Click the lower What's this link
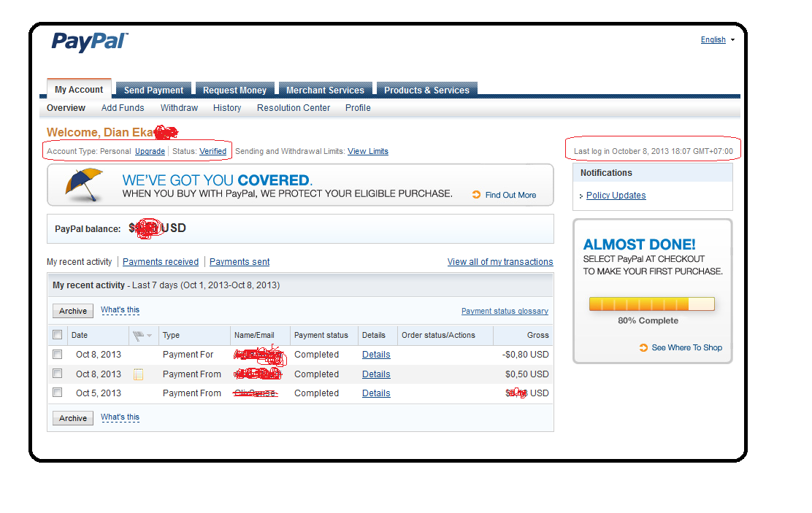This screenshot has width=812, height=513. (120, 417)
